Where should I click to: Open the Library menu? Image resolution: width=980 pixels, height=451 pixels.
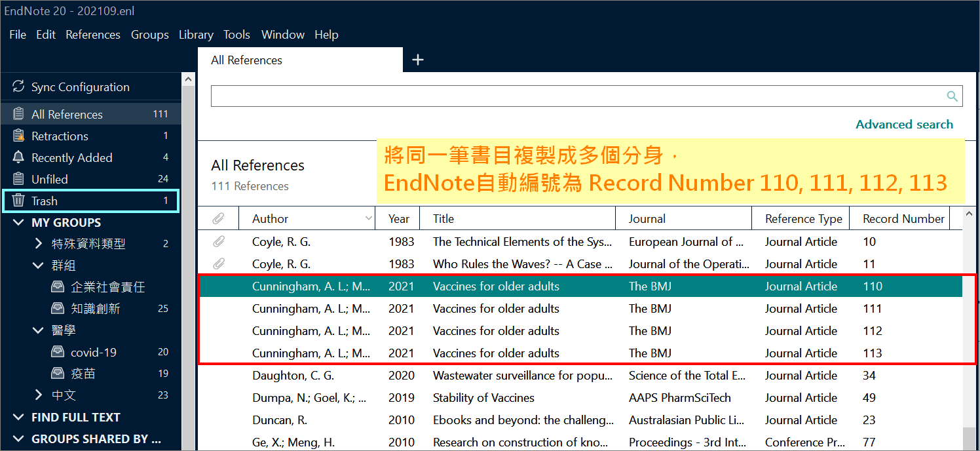[x=196, y=35]
